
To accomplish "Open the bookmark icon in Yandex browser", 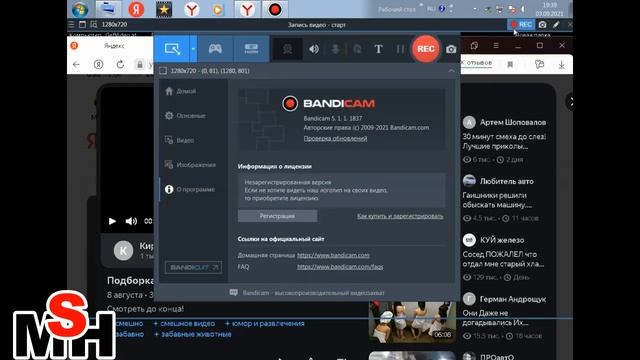I will pos(510,64).
